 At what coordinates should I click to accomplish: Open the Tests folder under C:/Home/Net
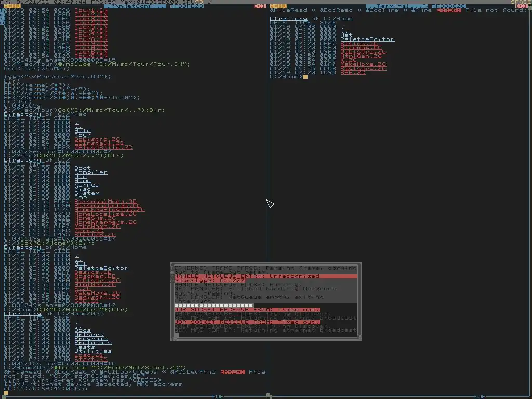pos(85,347)
